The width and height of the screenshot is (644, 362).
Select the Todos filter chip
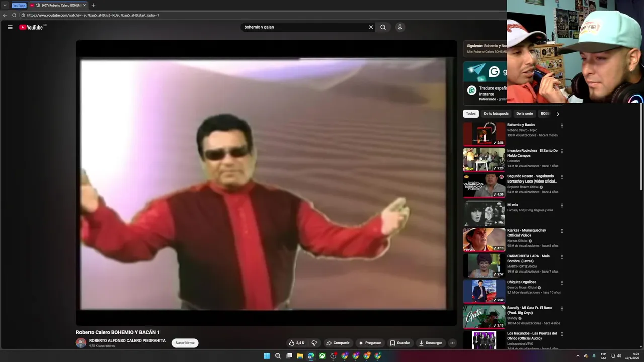click(x=471, y=114)
